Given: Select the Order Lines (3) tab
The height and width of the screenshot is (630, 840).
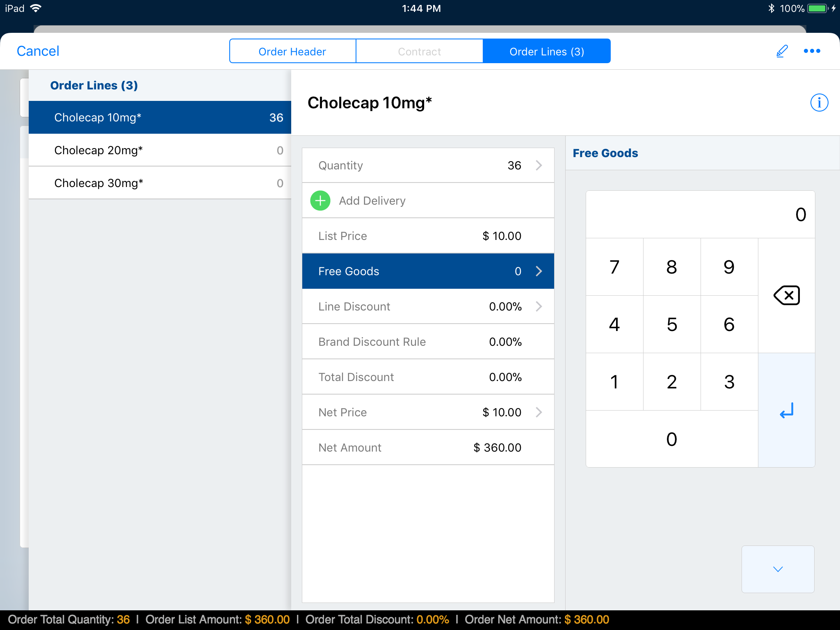Looking at the screenshot, I should 547,51.
